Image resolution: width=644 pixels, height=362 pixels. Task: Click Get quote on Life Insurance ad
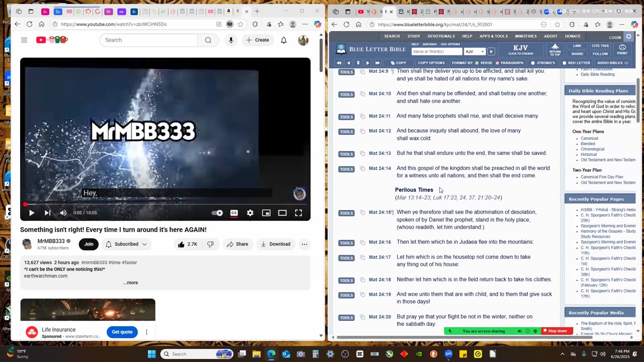[x=122, y=332]
